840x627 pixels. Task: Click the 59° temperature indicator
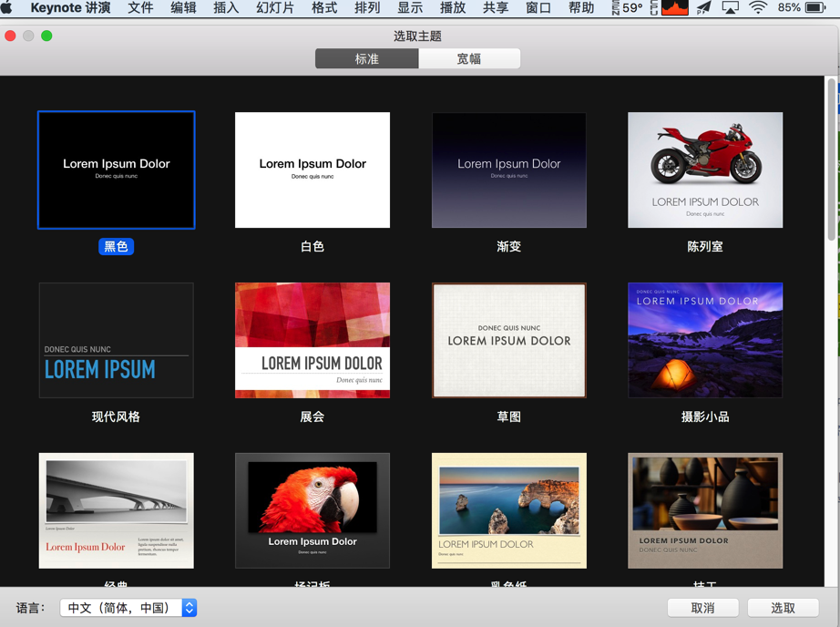tap(631, 7)
